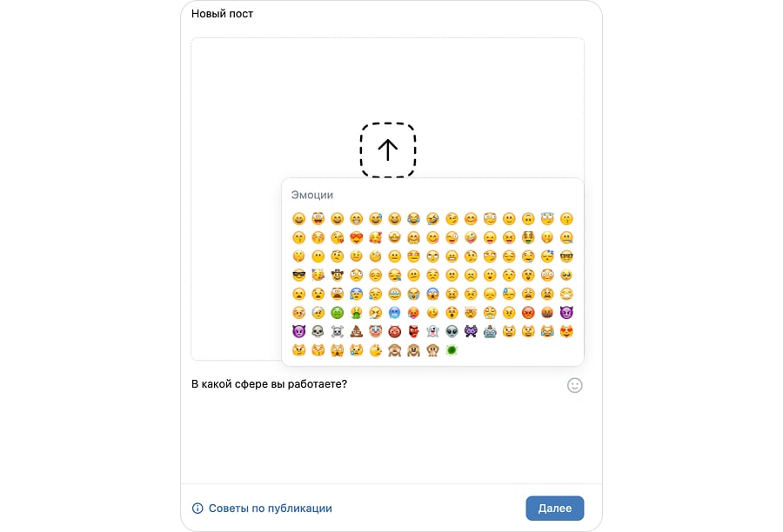
Task: Pick the sunglasses face emoji
Action: (299, 275)
